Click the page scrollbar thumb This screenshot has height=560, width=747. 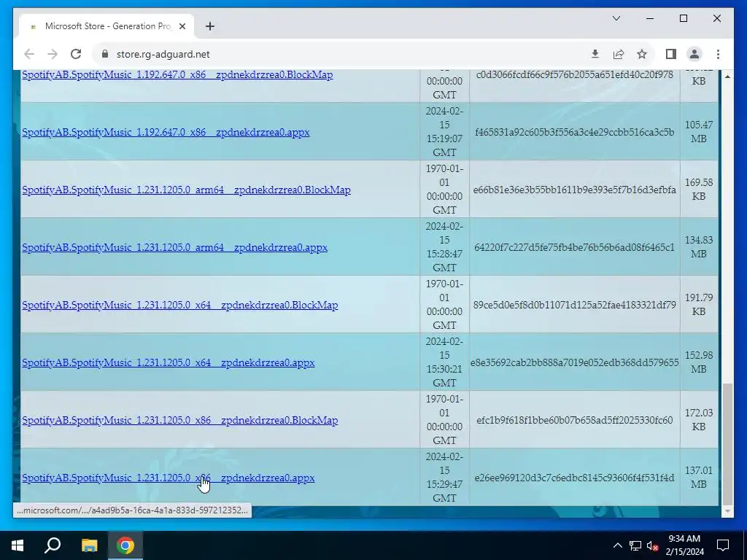click(x=727, y=444)
